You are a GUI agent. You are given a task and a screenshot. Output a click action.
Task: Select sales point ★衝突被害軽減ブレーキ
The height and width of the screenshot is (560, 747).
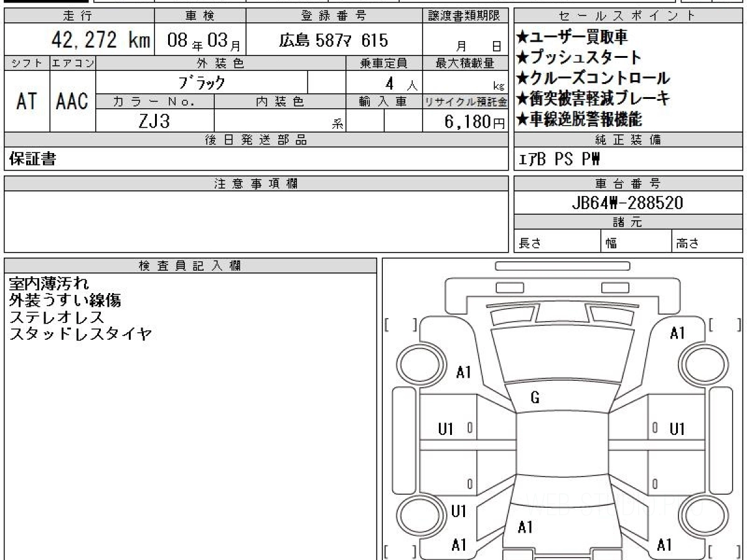click(593, 98)
